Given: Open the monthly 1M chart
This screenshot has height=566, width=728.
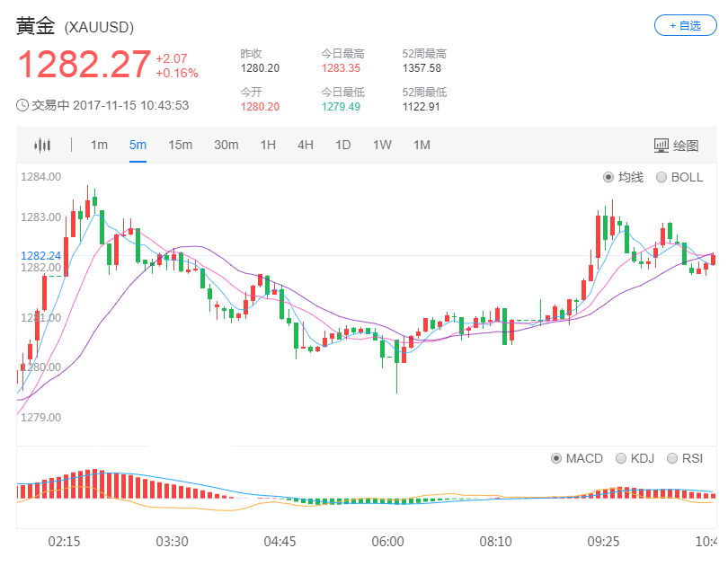Looking at the screenshot, I should [x=420, y=144].
